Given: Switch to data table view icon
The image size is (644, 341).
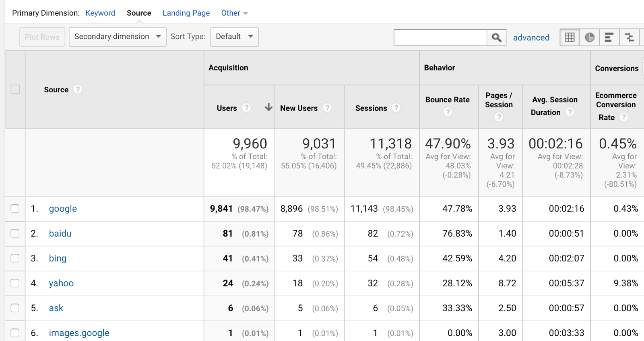Looking at the screenshot, I should [570, 37].
